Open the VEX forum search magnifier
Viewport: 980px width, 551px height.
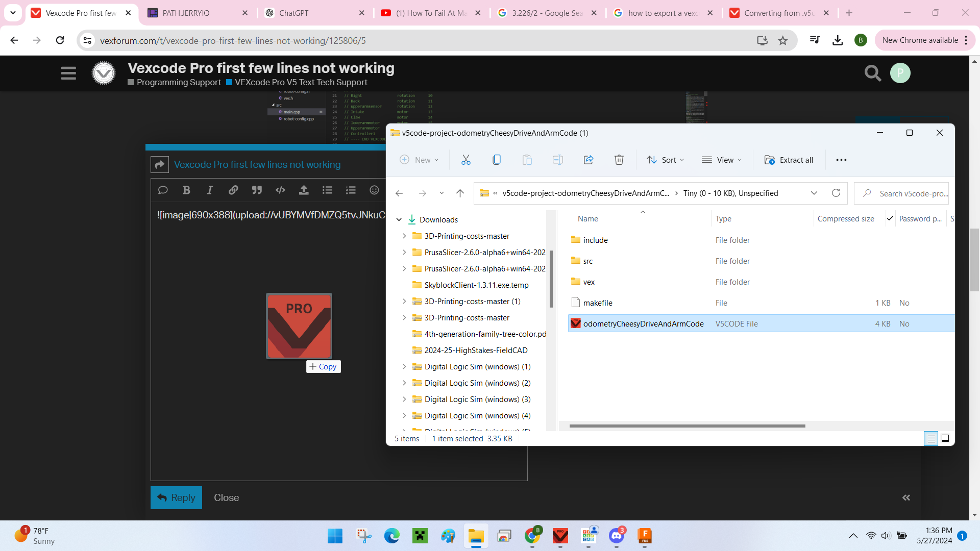pos(873,73)
